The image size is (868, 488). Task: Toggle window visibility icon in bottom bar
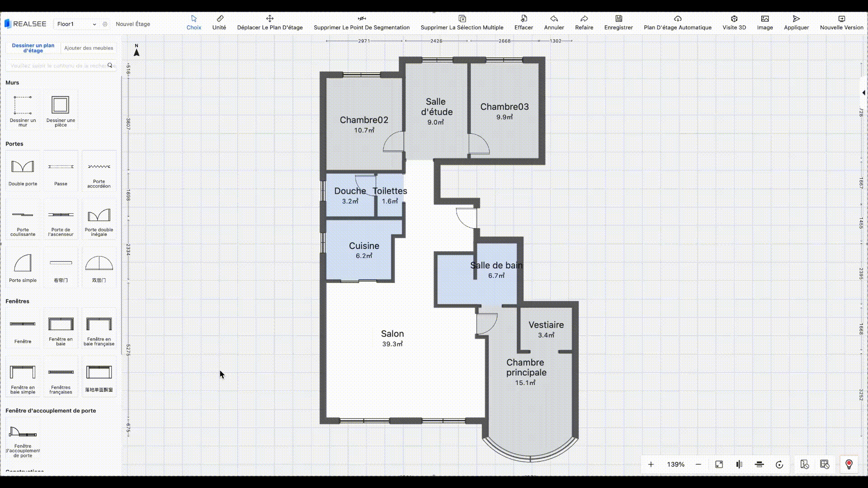click(x=824, y=465)
